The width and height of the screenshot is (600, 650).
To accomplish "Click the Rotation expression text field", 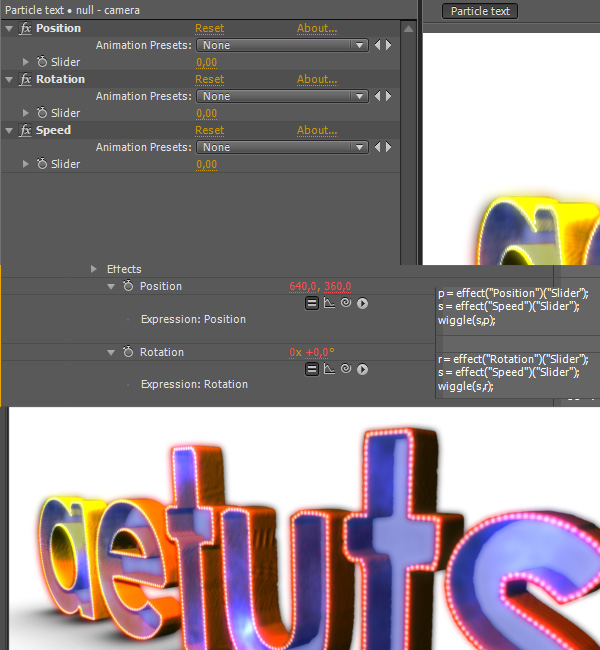I will pos(517,376).
